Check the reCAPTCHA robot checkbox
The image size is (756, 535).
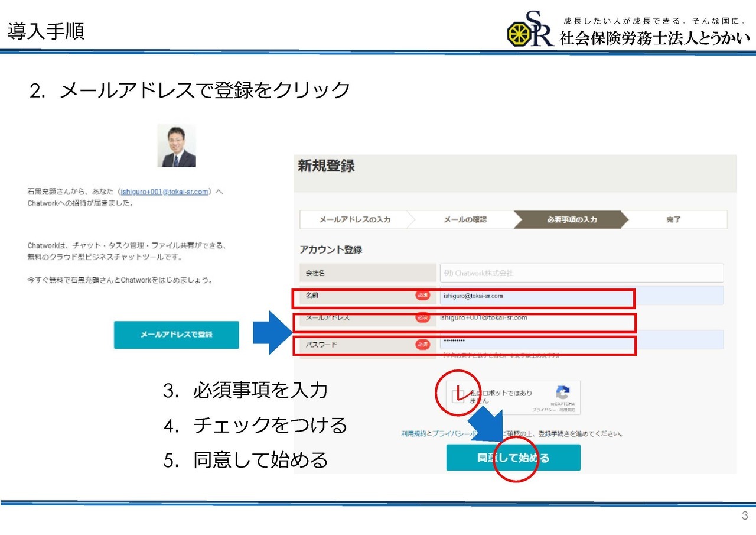pos(458,396)
